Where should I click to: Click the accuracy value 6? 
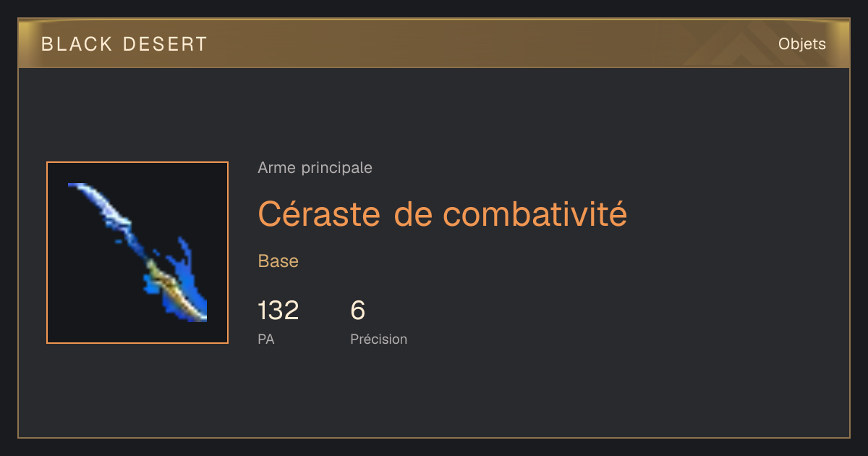[x=358, y=311]
